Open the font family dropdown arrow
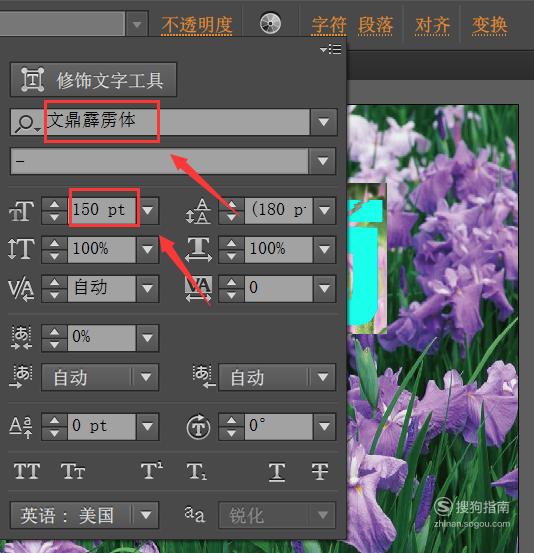534x553 pixels. [x=323, y=122]
